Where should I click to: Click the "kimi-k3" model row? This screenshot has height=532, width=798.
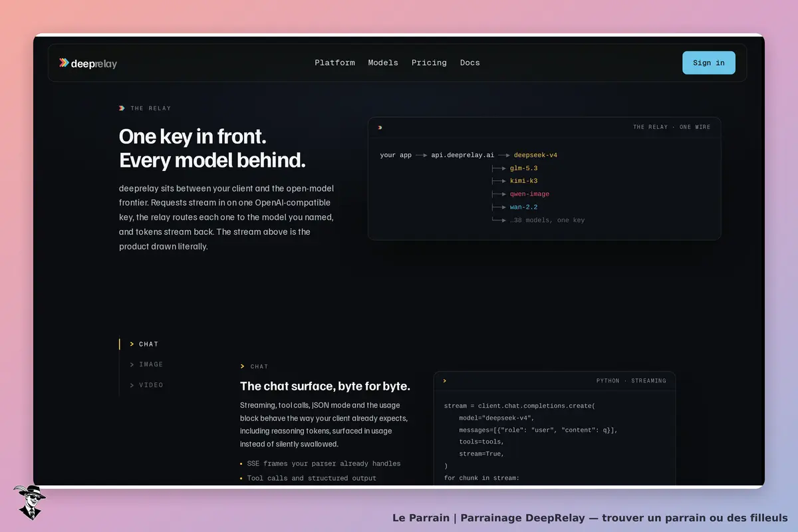tap(523, 181)
